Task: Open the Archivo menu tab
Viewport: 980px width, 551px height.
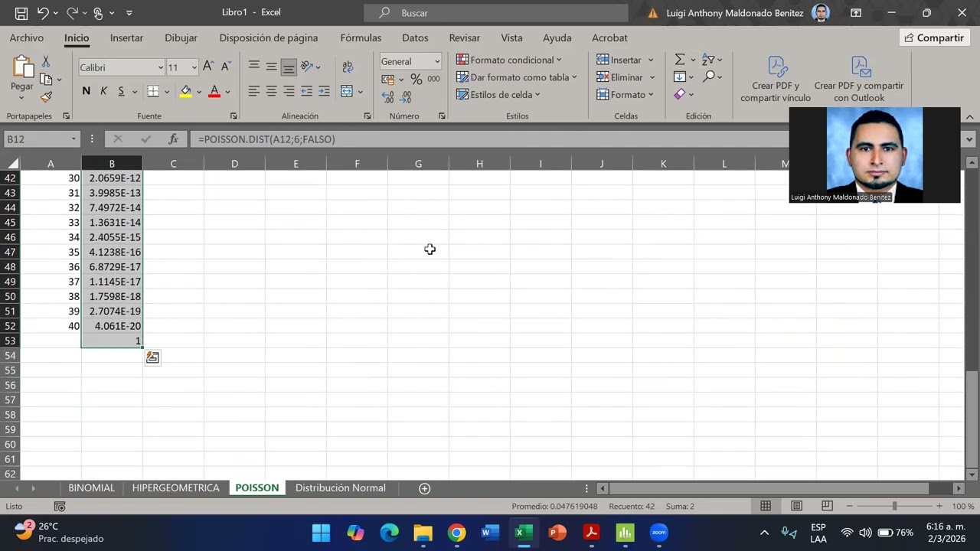Action: [x=27, y=37]
